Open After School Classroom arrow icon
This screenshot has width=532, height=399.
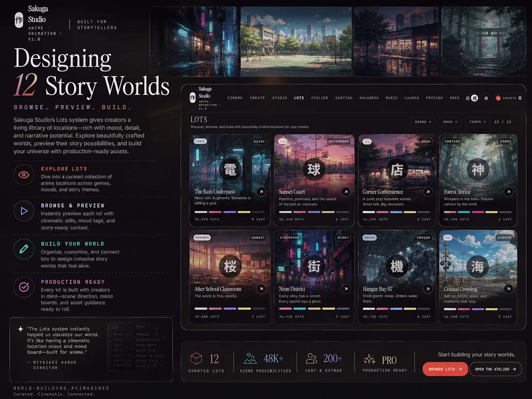[261, 289]
